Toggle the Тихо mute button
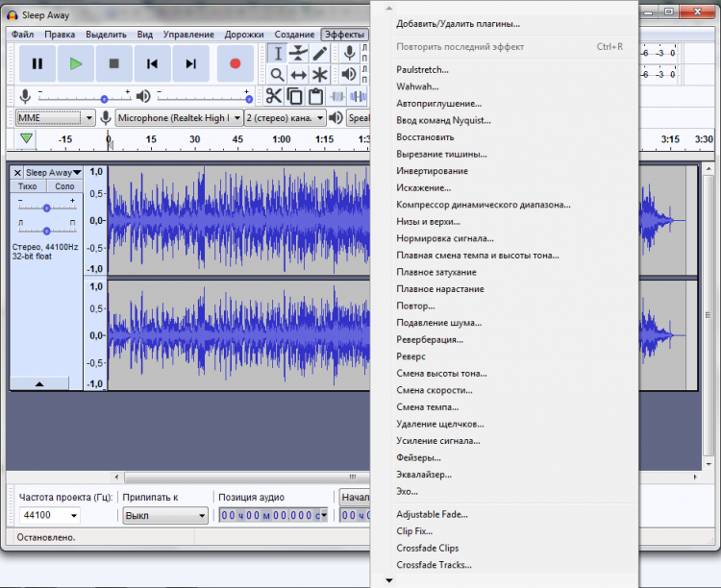 coord(29,186)
